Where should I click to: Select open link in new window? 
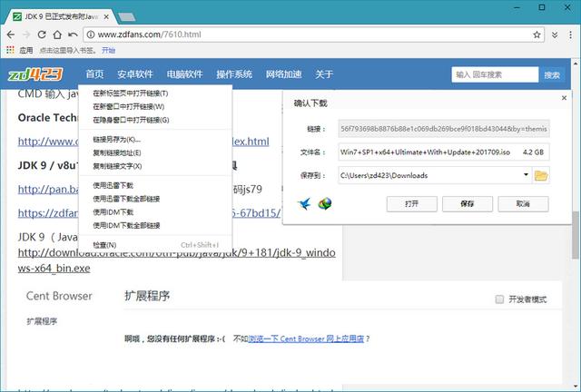point(155,107)
